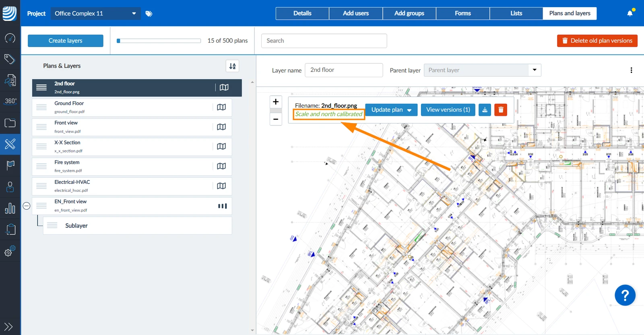Open the plans tool sidebar icon

[x=10, y=144]
